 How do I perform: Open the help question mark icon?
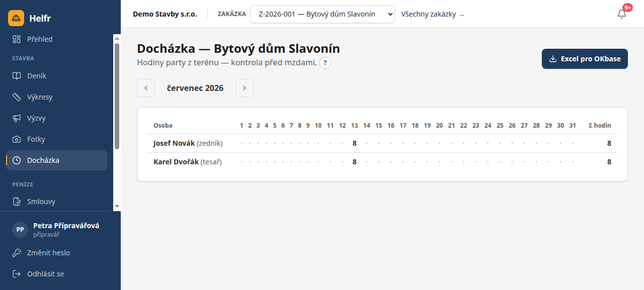click(x=325, y=63)
